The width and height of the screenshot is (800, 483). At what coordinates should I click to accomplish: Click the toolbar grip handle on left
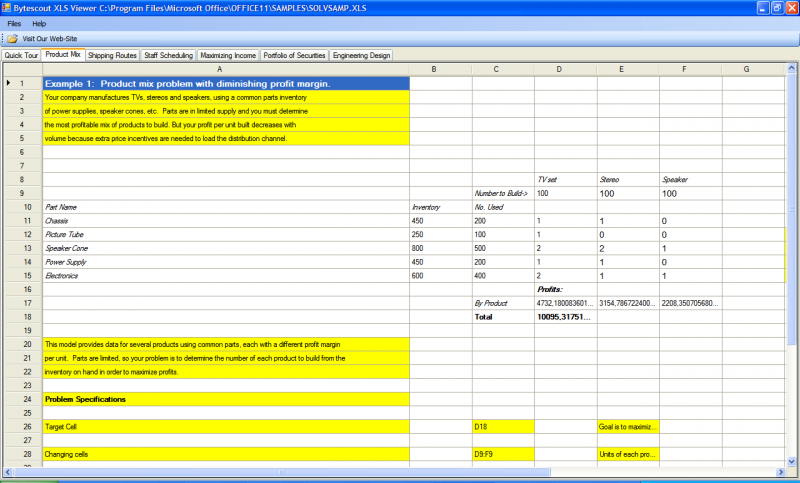point(3,39)
